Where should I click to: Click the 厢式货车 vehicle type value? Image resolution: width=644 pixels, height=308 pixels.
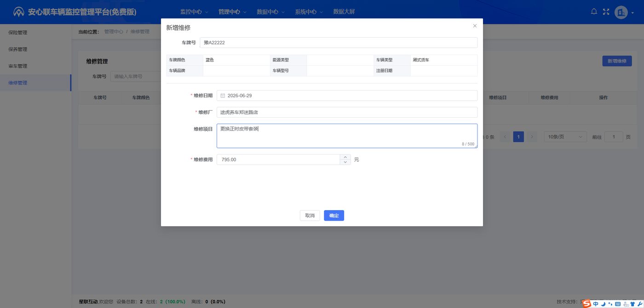pos(421,60)
